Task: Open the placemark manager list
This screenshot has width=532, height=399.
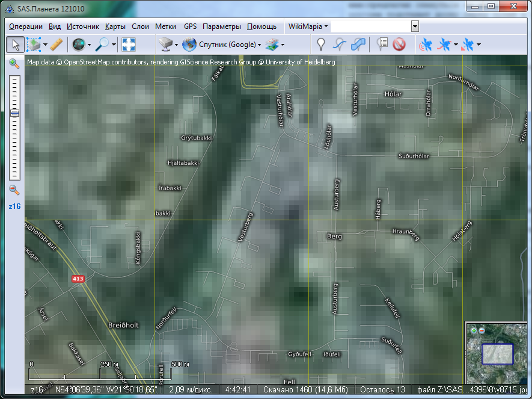Action: [x=382, y=45]
